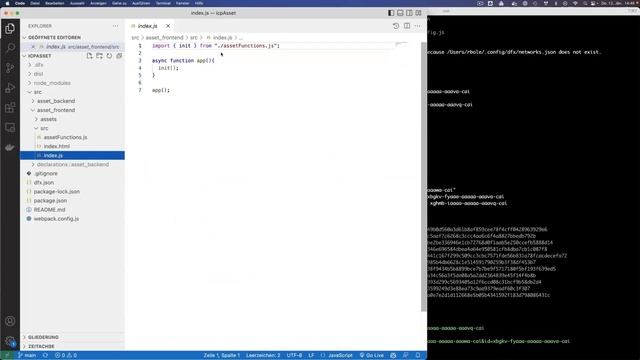Close the index.js editor tab
Screen dimensions: 640x360
tap(168, 26)
